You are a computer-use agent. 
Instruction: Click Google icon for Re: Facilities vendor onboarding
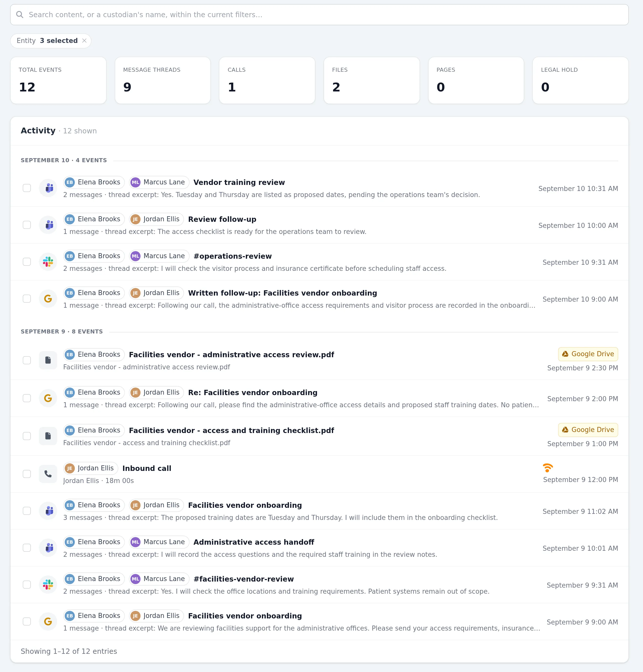48,398
